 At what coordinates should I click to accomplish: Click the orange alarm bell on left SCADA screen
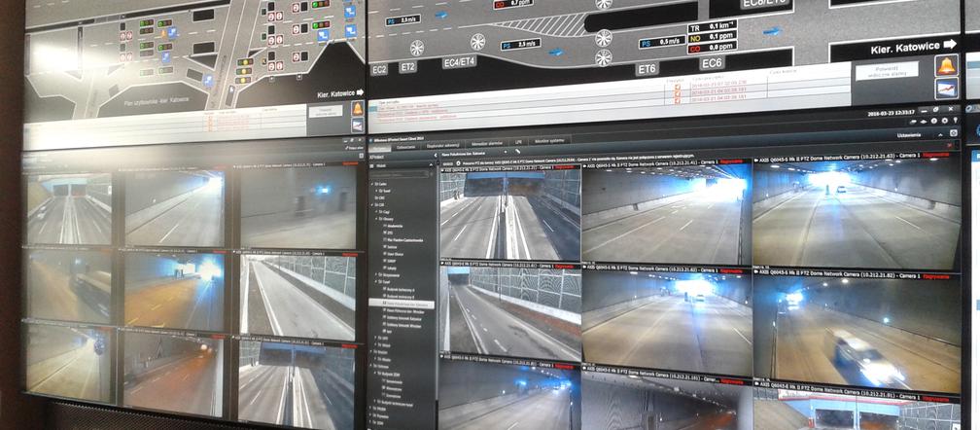click(357, 108)
